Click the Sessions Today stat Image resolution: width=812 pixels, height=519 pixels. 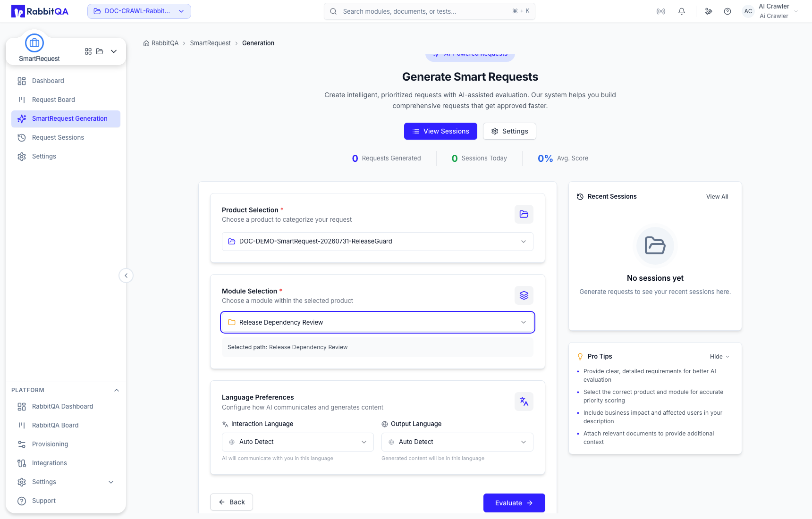coord(479,159)
